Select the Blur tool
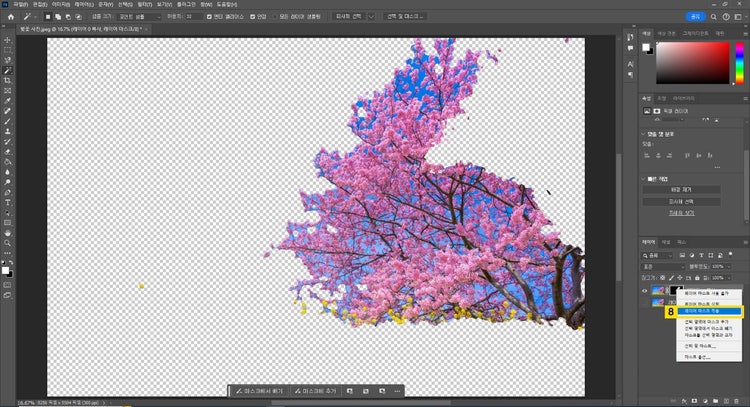Viewport: 750px width, 407px height. coord(8,172)
